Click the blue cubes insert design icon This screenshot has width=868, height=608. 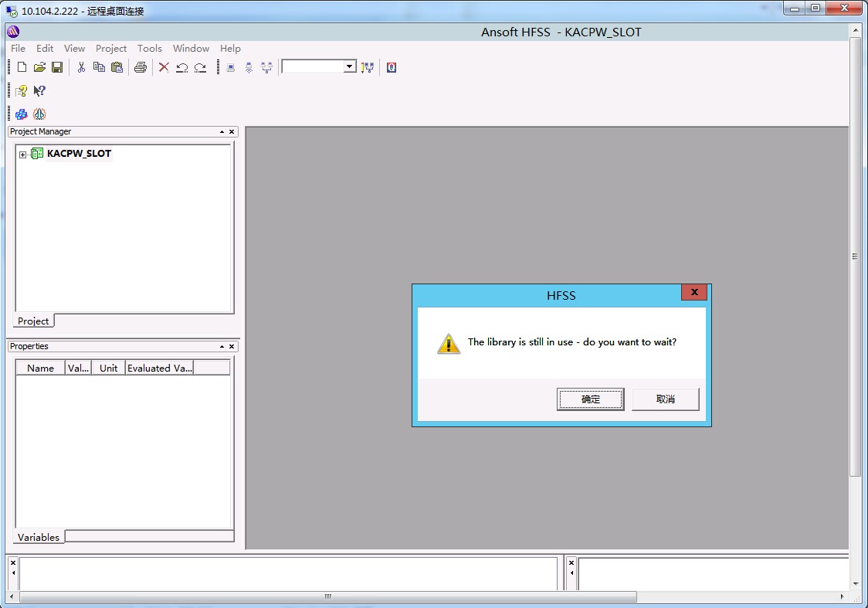[22, 114]
